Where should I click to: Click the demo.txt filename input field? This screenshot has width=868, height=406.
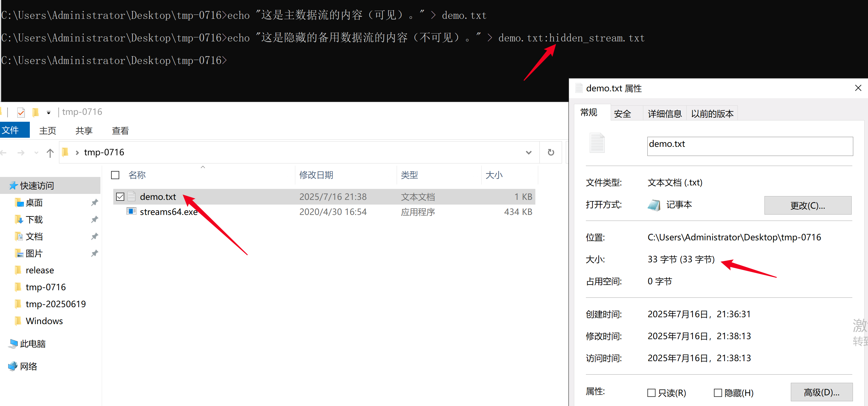click(749, 146)
